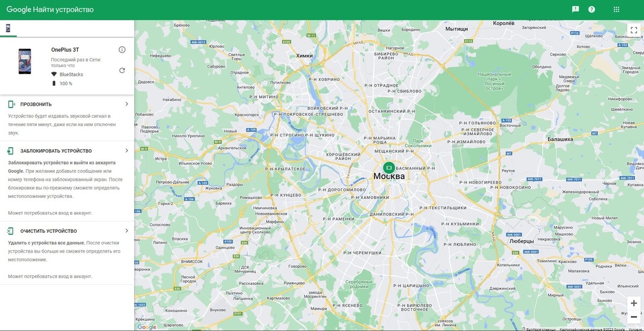Viewport: 644px width, 331px height.
Task: Click the OnePlus 3T phone thumbnail
Action: pos(25,61)
